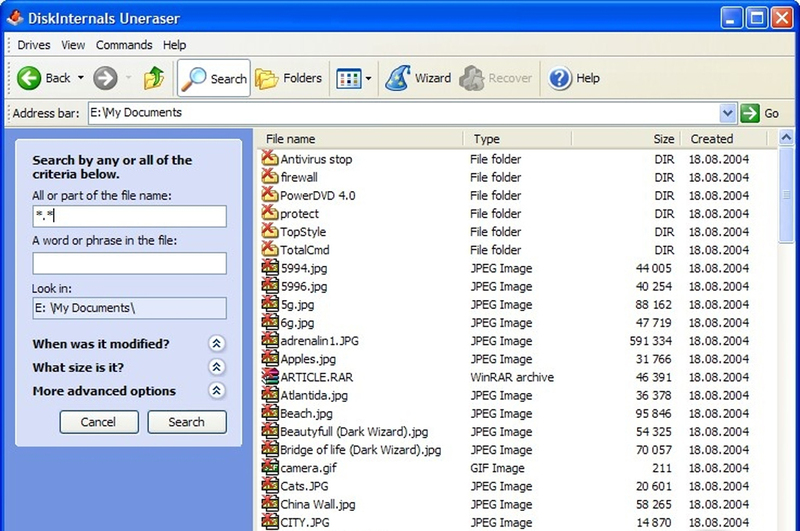This screenshot has height=531, width=800.
Task: Expand What size is it section
Action: pyautogui.click(x=216, y=367)
